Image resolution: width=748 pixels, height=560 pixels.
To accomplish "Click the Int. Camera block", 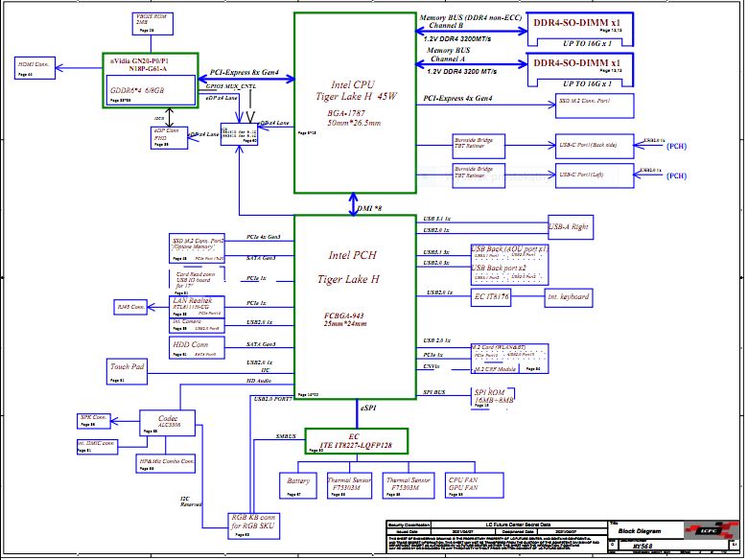I will click(x=197, y=325).
